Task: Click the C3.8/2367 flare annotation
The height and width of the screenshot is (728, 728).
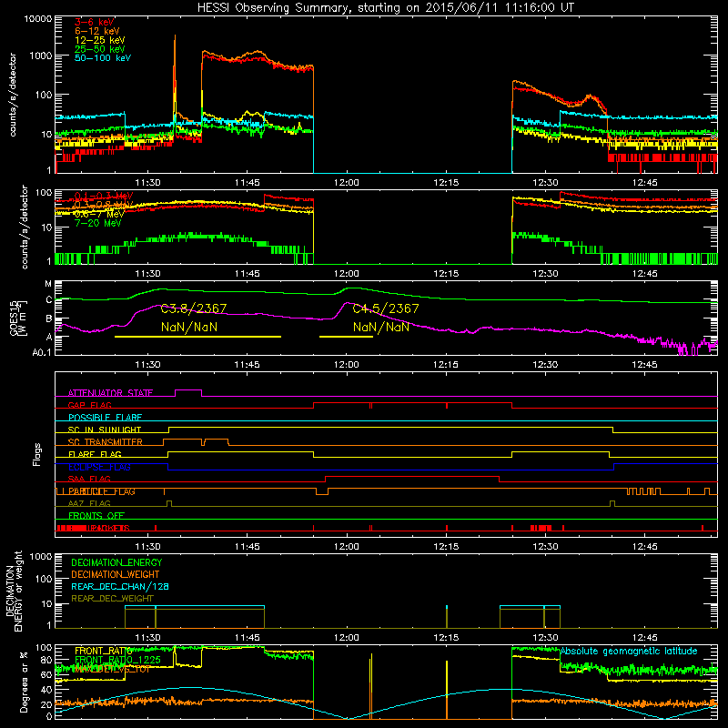Action: [194, 308]
